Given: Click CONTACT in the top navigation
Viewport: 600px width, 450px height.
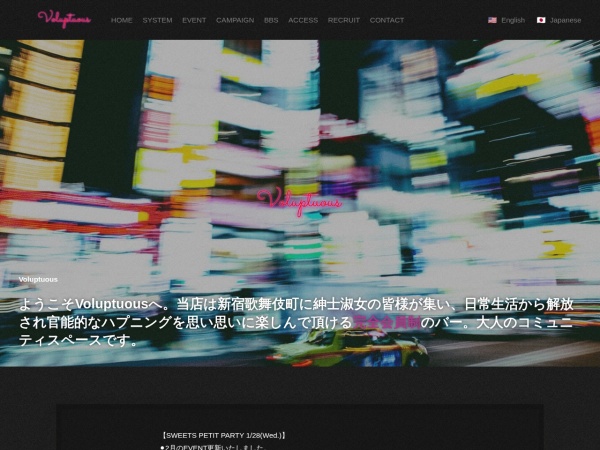Looking at the screenshot, I should coord(387,20).
